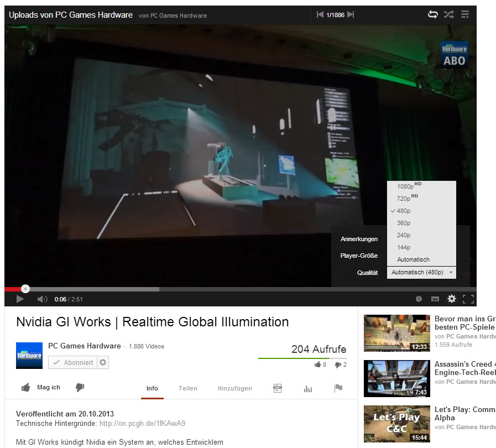Open PC Games Hardware channel name link
Screen dimensions: 496x448
point(85,346)
